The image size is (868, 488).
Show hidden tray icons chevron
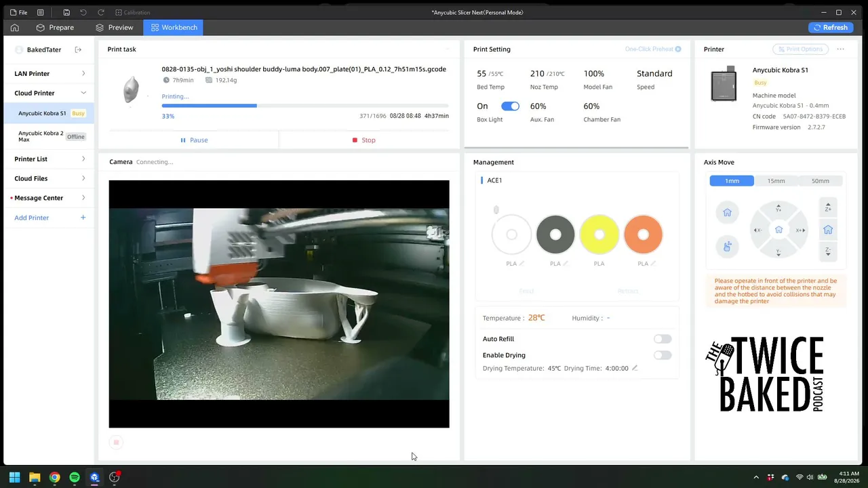pyautogui.click(x=756, y=478)
